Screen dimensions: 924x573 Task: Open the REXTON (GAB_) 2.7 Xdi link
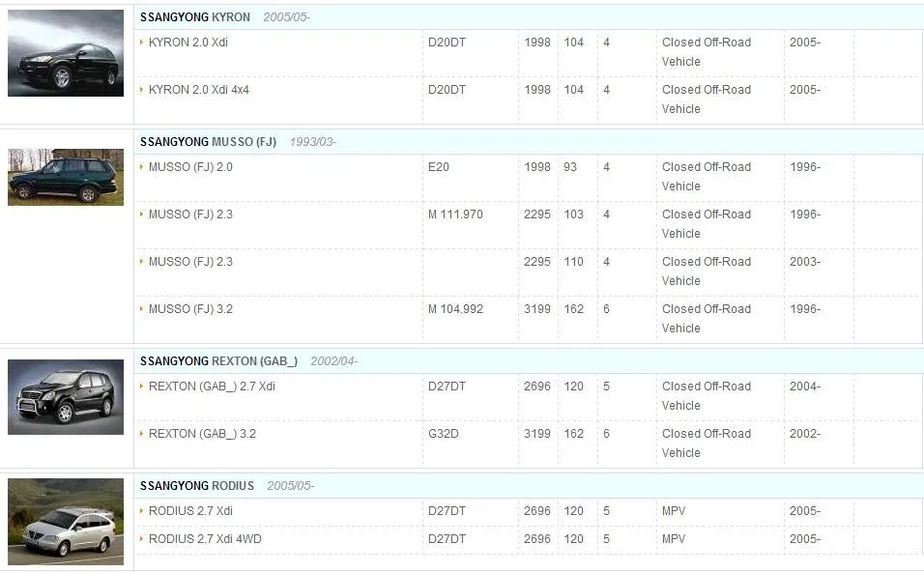point(212,387)
